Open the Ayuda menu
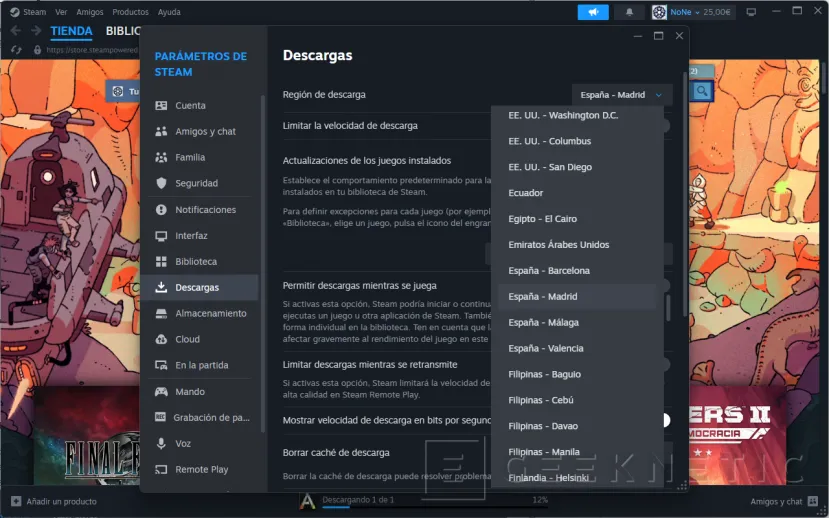Screen dimensions: 829x518 pyautogui.click(x=169, y=12)
